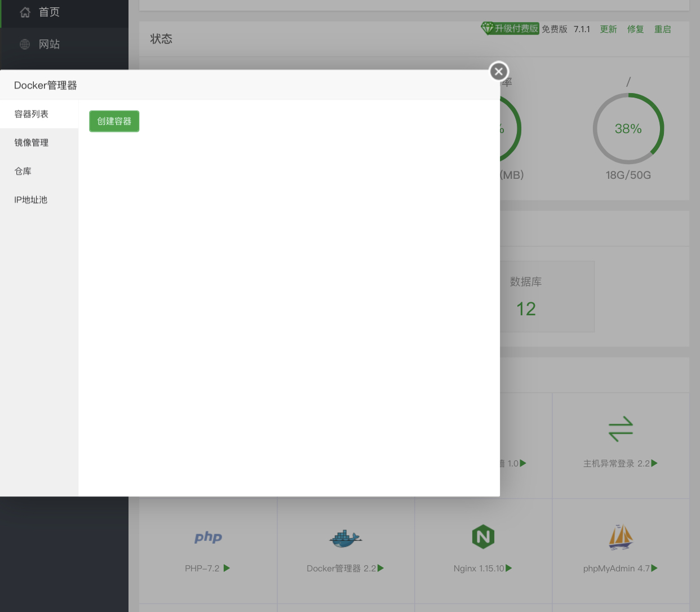Open the Nginx icon

pos(483,536)
